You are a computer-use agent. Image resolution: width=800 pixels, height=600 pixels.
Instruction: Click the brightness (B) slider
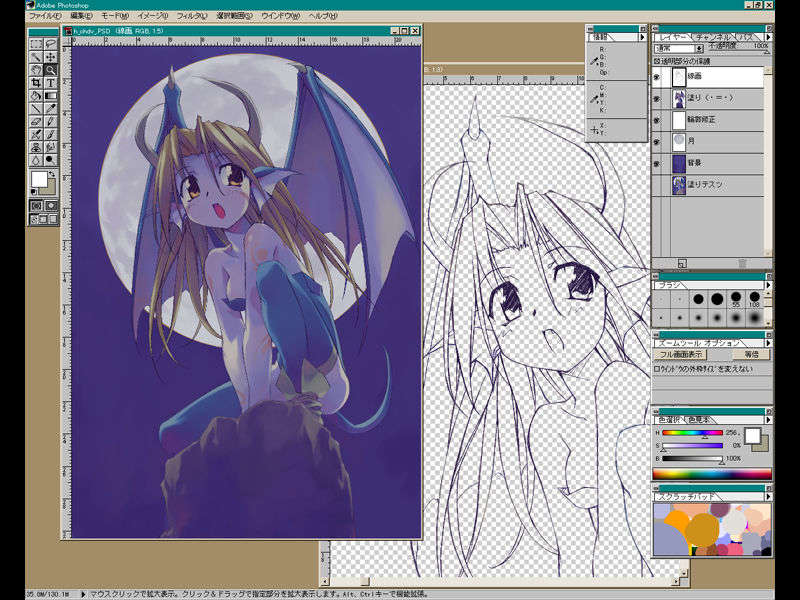pyautogui.click(x=692, y=459)
